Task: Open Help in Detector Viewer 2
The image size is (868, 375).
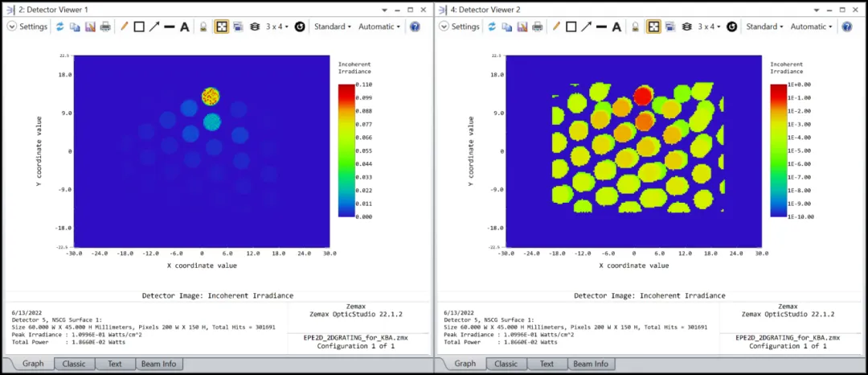Action: coord(846,27)
